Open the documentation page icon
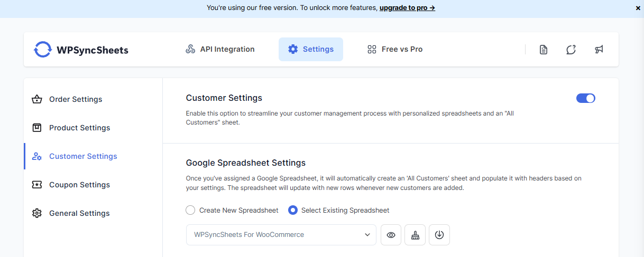The height and width of the screenshot is (257, 644). (543, 50)
